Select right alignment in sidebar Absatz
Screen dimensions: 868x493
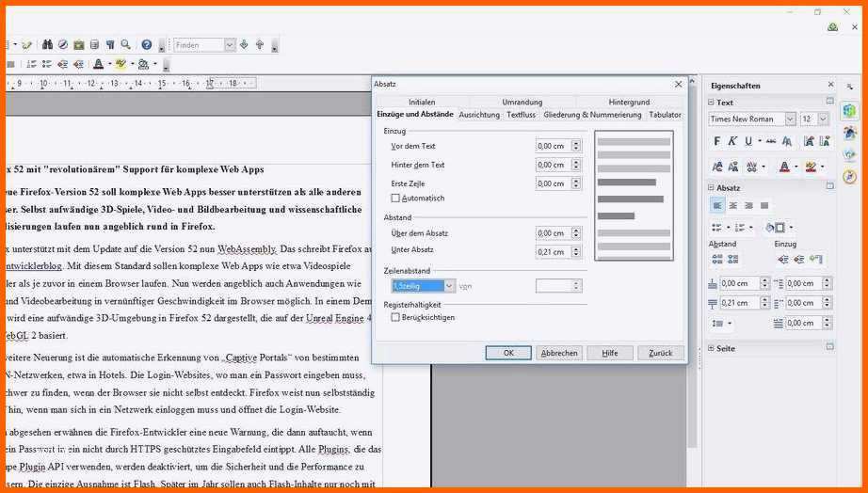pyautogui.click(x=749, y=206)
